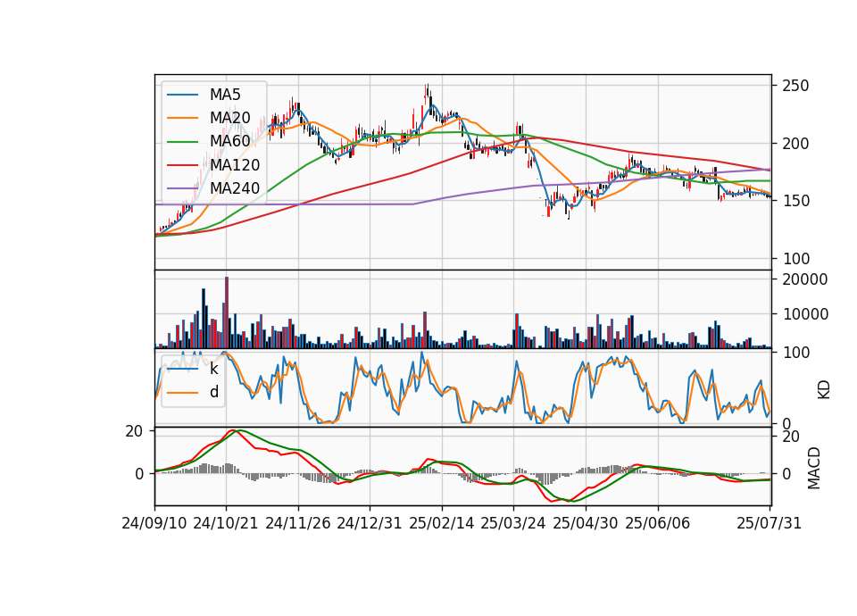Click the purple MA240 legend line sample
857x616 pixels.
(x=182, y=188)
